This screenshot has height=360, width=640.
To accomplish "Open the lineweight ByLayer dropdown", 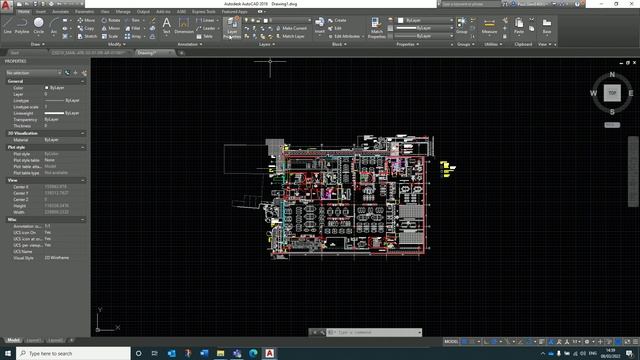I will (424, 28).
